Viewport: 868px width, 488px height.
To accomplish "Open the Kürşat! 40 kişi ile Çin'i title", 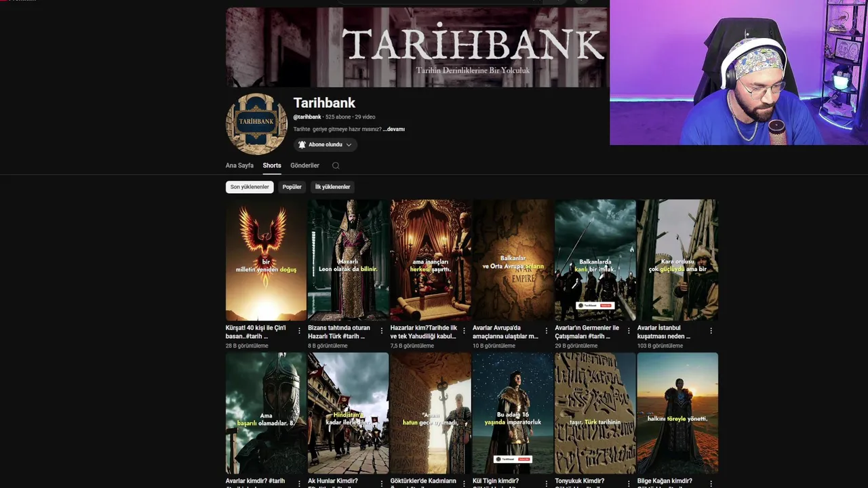I will 256,332.
